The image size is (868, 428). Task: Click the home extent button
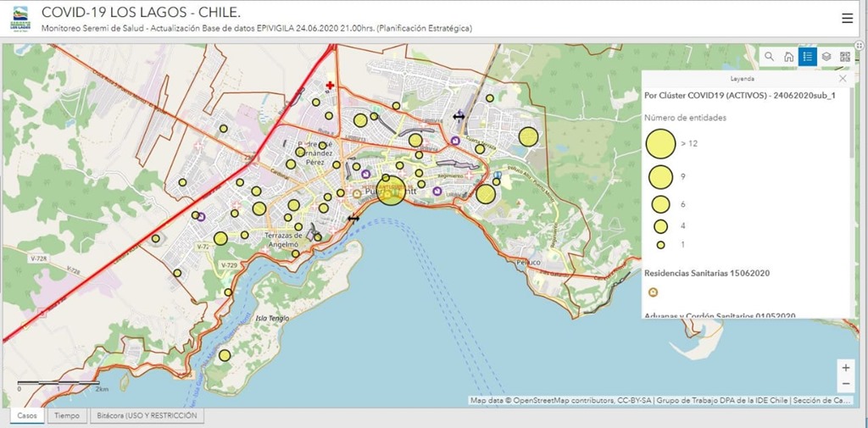788,57
